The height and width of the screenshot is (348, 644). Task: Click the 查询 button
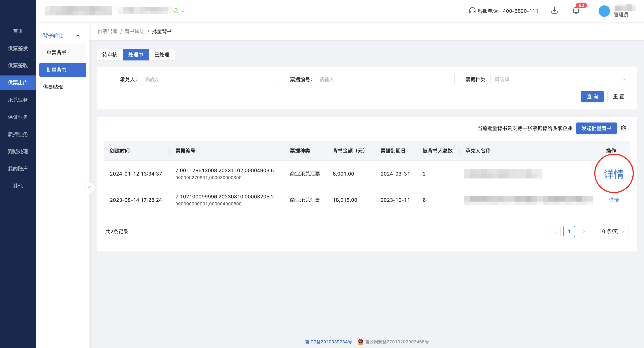pyautogui.click(x=592, y=97)
